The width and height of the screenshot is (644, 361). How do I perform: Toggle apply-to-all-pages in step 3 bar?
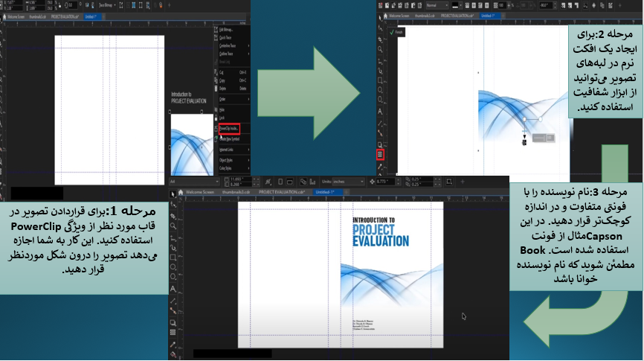[x=303, y=182]
